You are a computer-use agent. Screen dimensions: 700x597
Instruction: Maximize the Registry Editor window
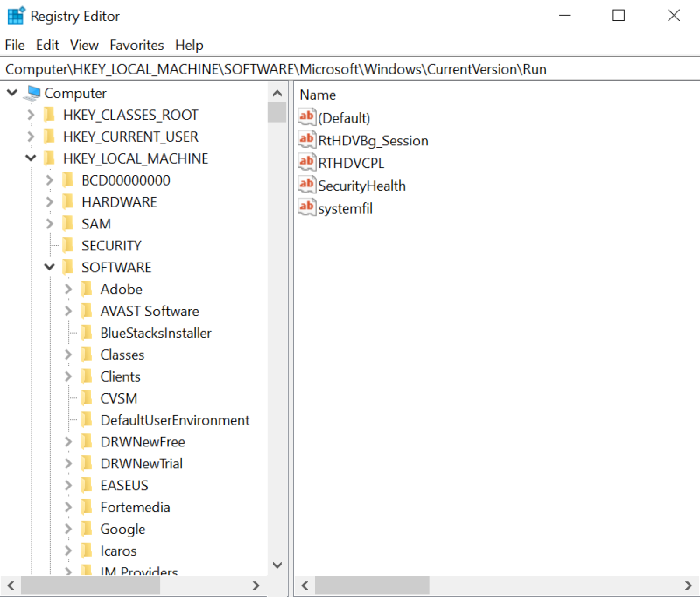pos(619,16)
